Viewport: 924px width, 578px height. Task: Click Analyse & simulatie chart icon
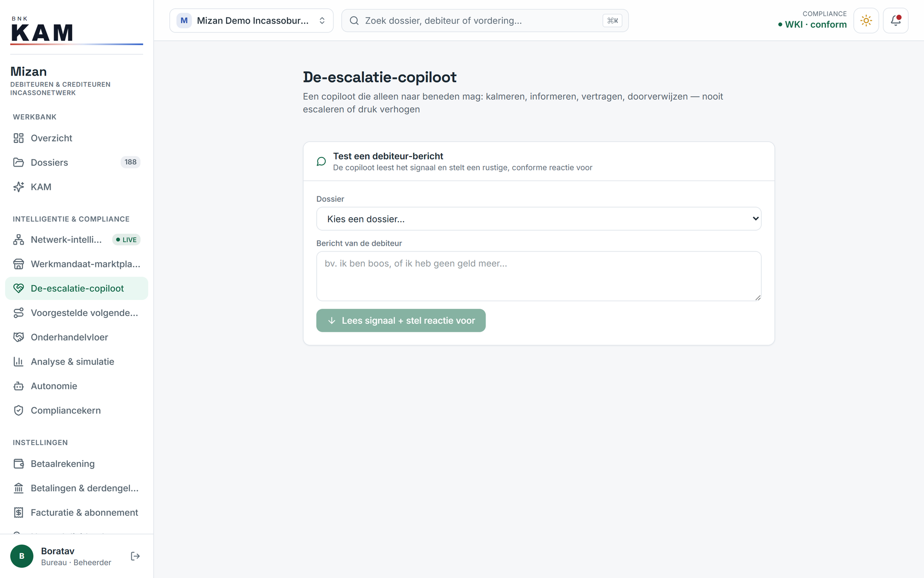click(18, 362)
